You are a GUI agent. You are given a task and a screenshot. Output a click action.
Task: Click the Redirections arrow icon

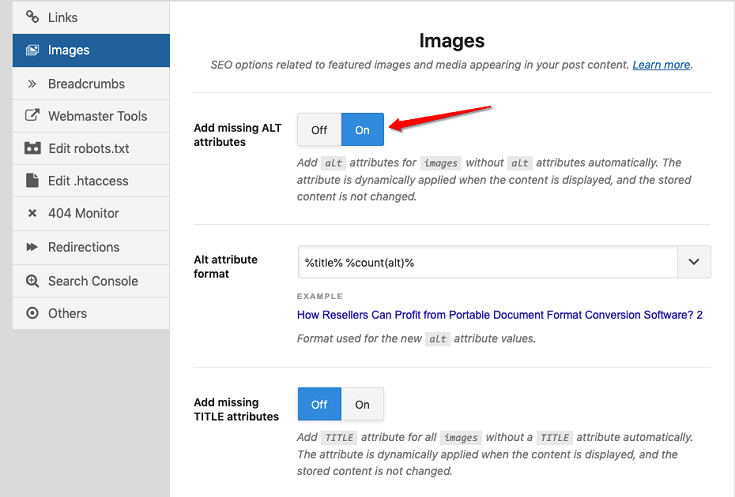(x=32, y=247)
